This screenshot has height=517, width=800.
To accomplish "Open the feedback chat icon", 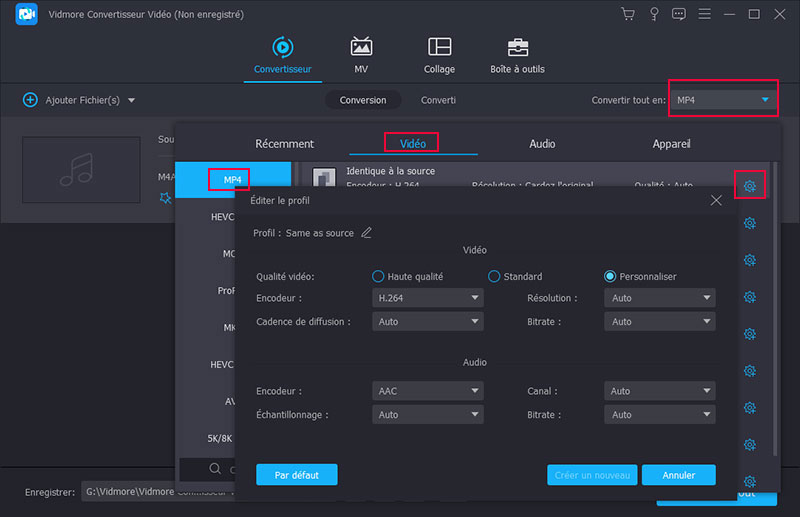I will [679, 14].
